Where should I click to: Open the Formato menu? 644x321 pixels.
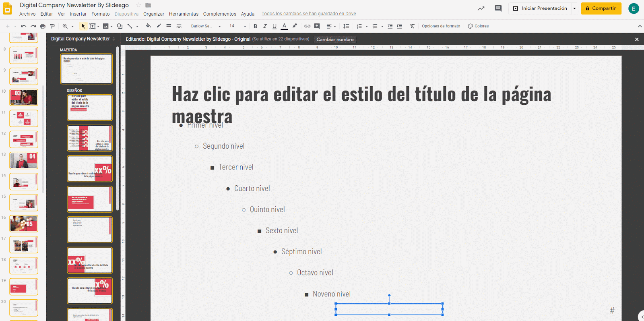click(100, 14)
